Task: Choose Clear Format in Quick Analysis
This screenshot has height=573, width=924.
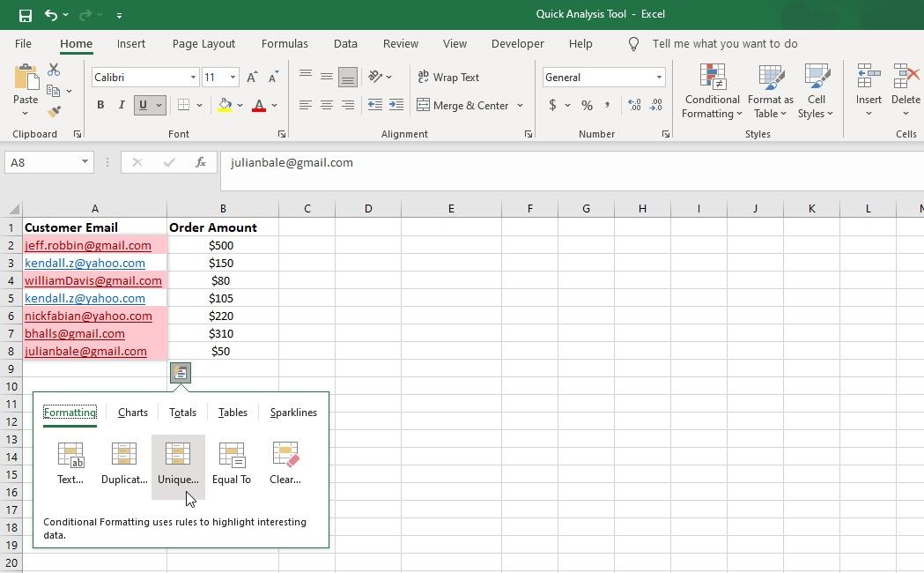Action: [x=285, y=464]
